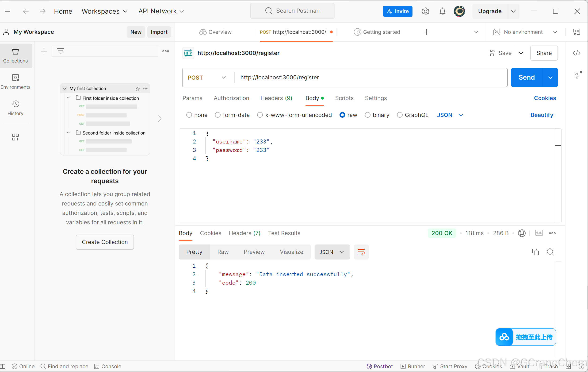
Task: Click the Beautify link
Action: coord(541,115)
